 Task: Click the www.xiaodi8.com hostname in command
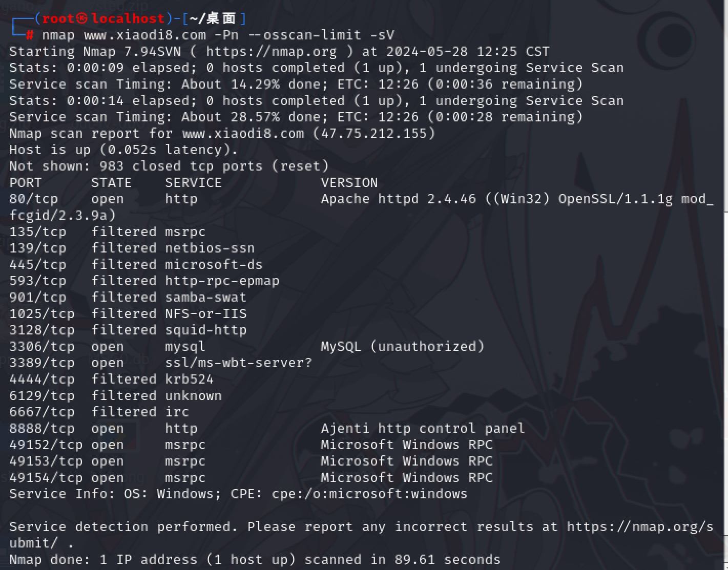tap(145, 35)
